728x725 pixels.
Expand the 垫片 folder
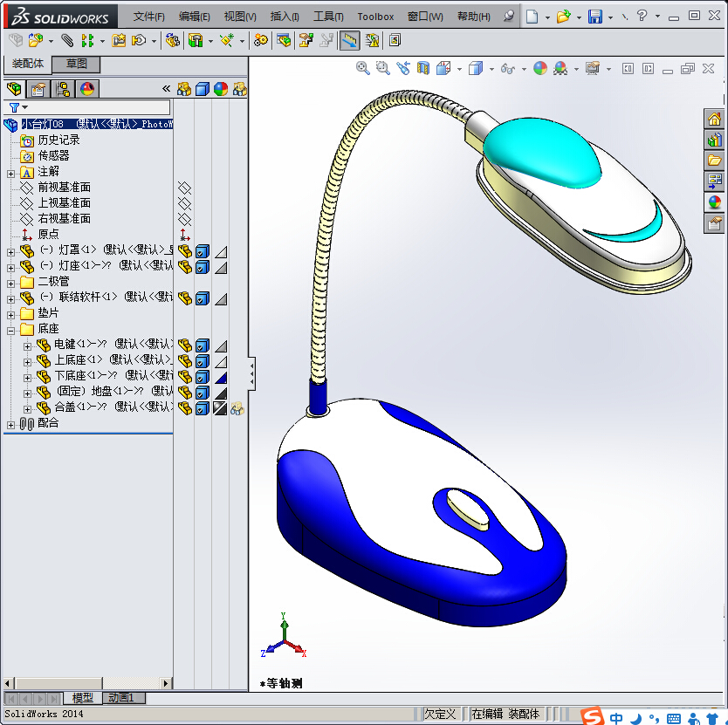tap(10, 315)
